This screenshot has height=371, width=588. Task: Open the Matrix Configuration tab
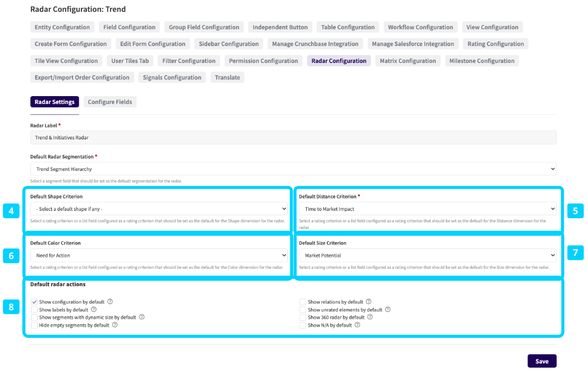408,61
